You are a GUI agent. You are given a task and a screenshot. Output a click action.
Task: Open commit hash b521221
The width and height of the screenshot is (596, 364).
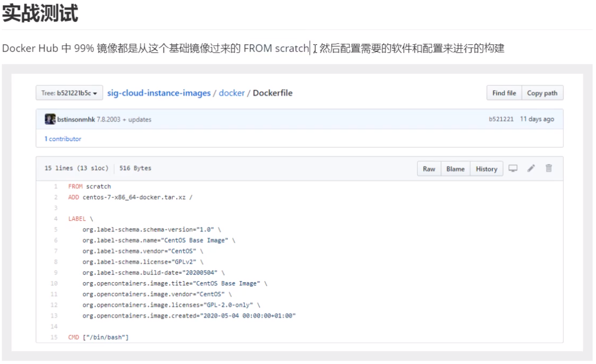coord(501,119)
